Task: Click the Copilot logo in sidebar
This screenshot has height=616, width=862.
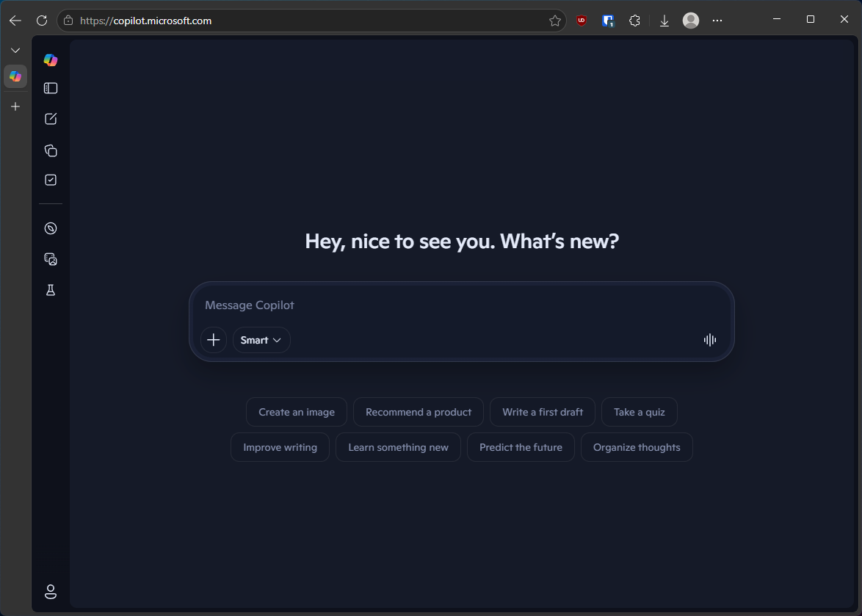Action: click(x=51, y=60)
